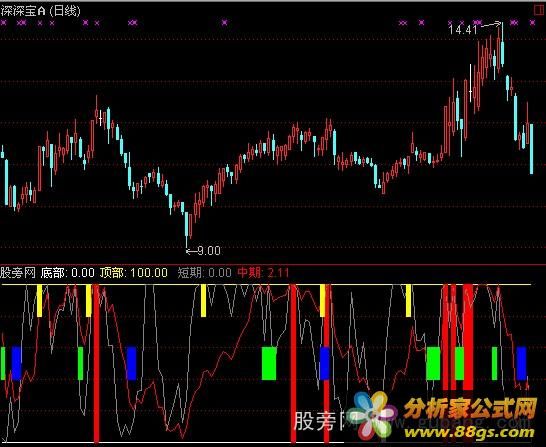Click the 分析家公式网 logo text
Screen dimensions: 546x447
tap(470, 408)
